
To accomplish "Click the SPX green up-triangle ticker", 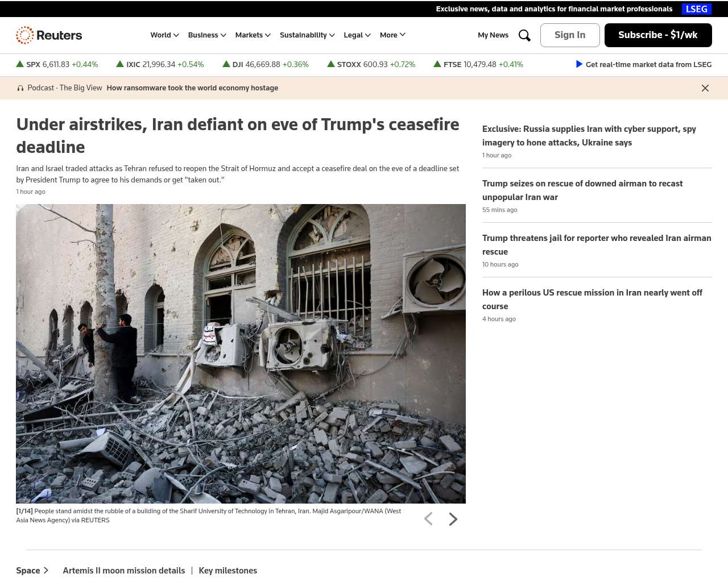I will tap(20, 64).
